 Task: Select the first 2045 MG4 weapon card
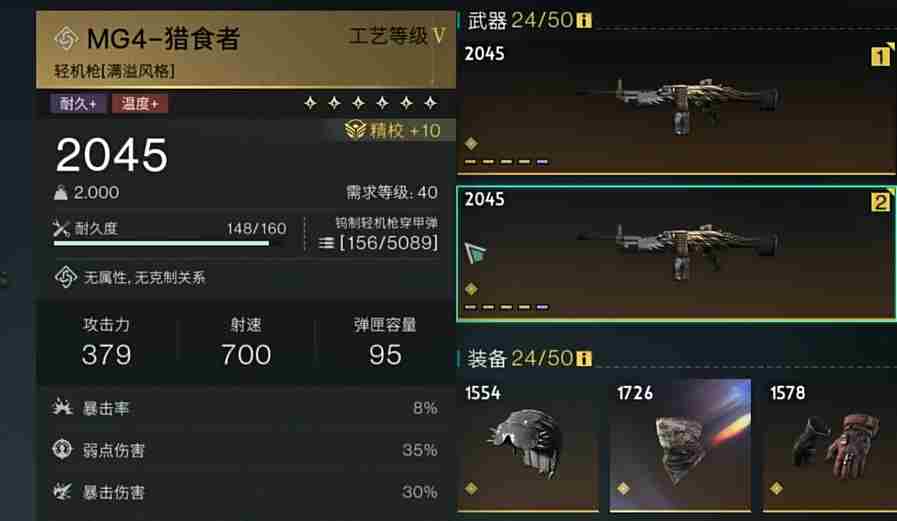click(x=677, y=106)
